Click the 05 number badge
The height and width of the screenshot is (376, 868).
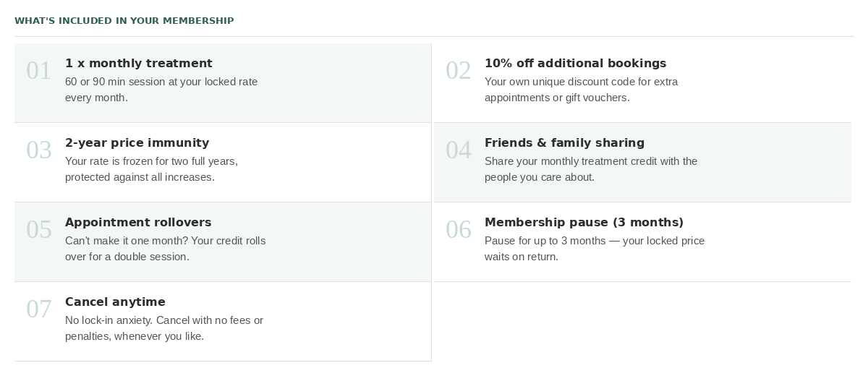[x=39, y=230]
